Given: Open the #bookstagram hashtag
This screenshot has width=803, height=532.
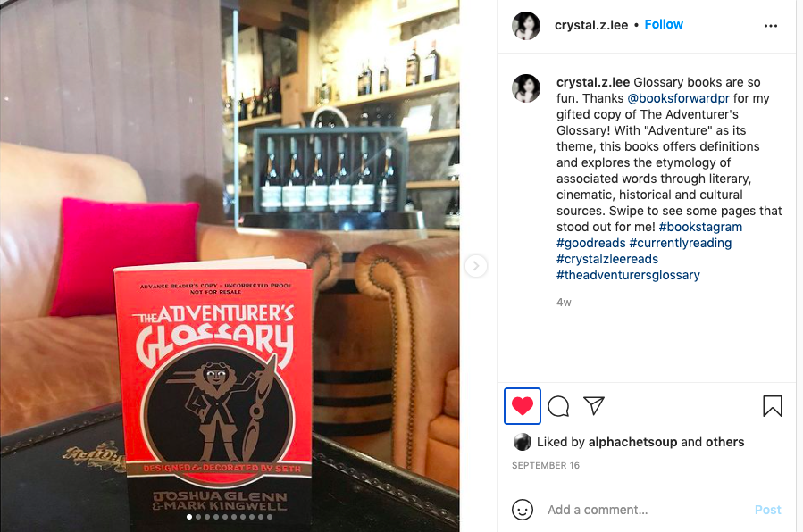Looking at the screenshot, I should (x=700, y=227).
